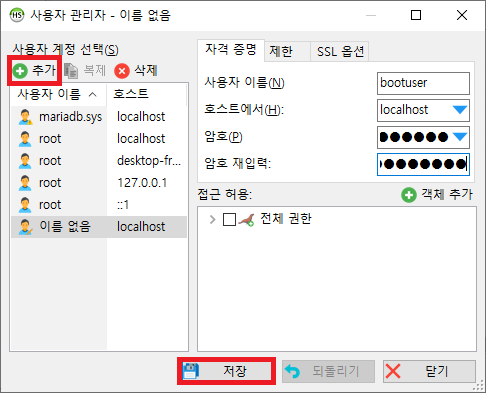
Task: Switch to the 자격 증명 tab
Action: pos(231,50)
